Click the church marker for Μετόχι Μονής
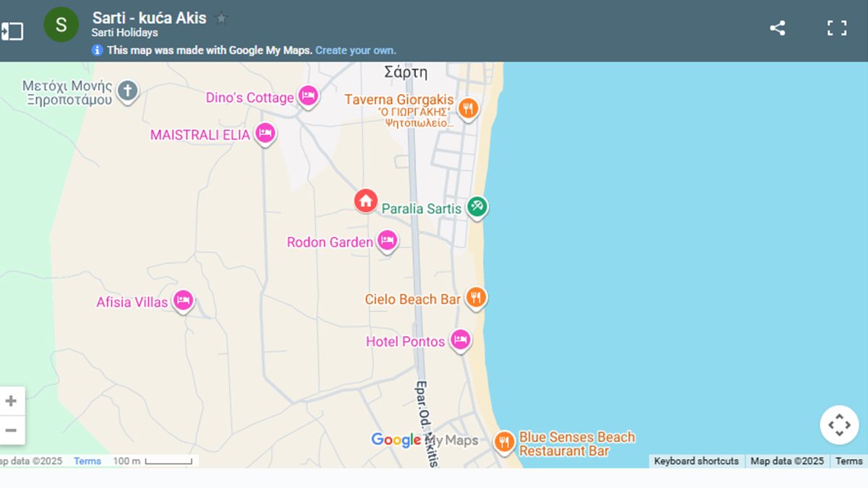868x488 pixels. pos(128,91)
